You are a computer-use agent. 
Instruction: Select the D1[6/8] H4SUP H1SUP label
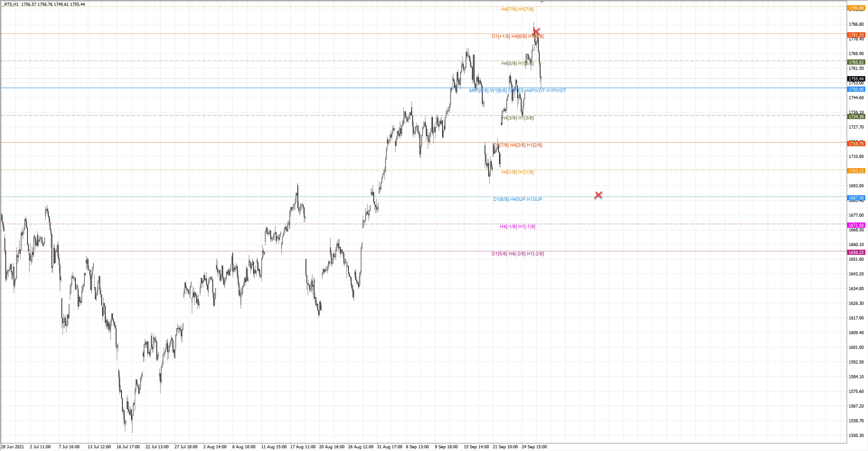pyautogui.click(x=518, y=199)
